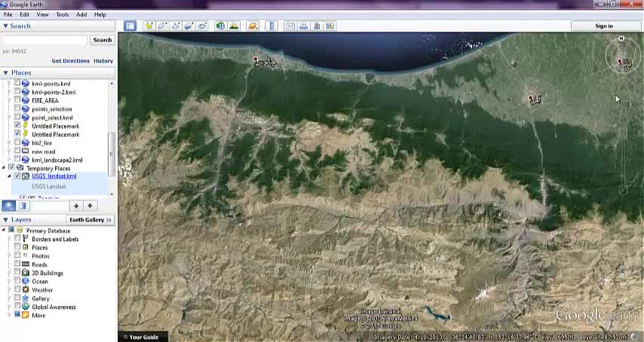Collapse the USGS_landsat.kml tree node
Image resolution: width=644 pixels, height=342 pixels.
coord(9,176)
